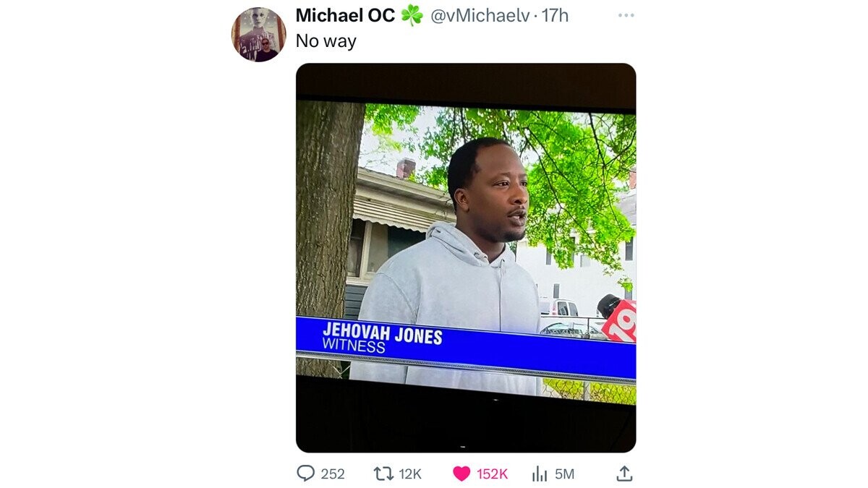Click the 5M views count
The image size is (868, 488).
564,474
